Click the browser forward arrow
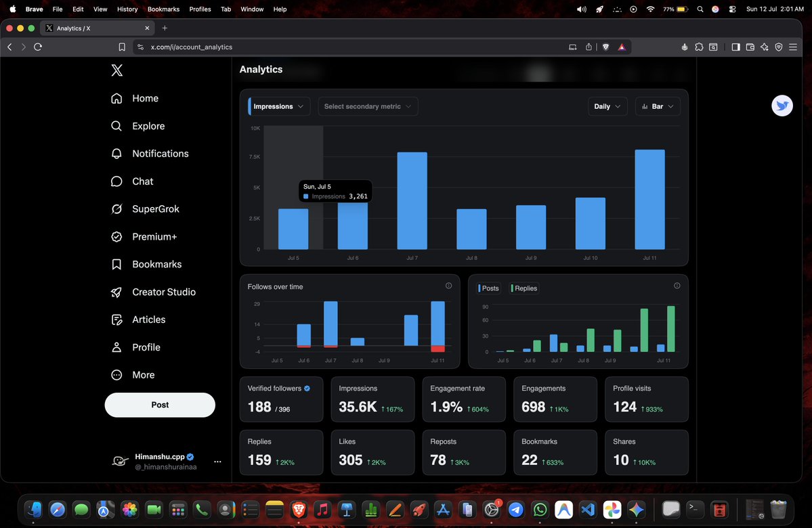This screenshot has width=812, height=528. 23,47
